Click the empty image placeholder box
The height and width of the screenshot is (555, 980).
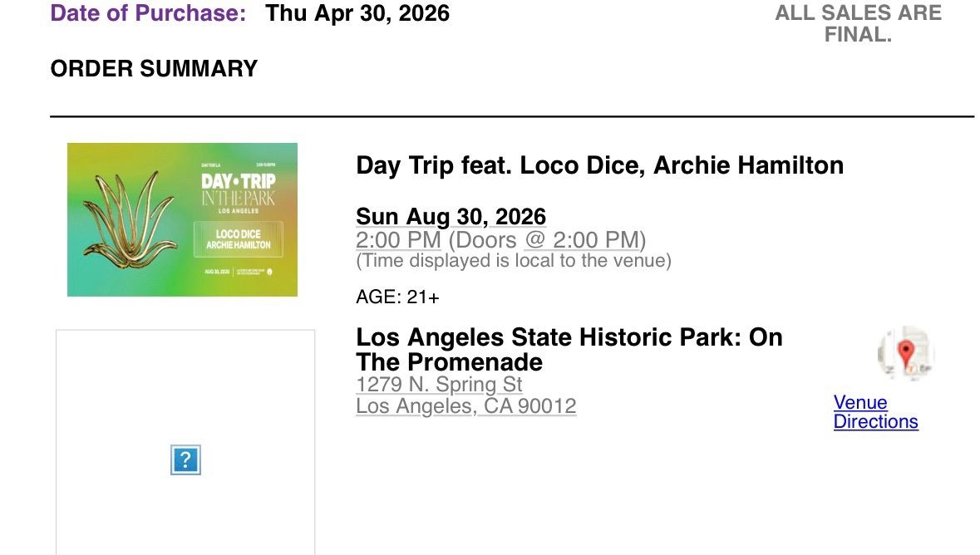[x=185, y=443]
